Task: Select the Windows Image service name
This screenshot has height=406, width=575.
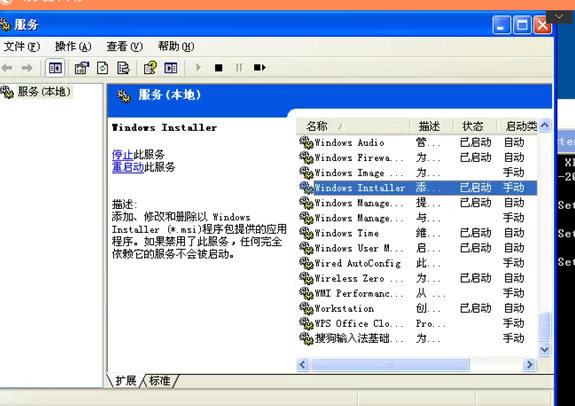Action: (359, 173)
